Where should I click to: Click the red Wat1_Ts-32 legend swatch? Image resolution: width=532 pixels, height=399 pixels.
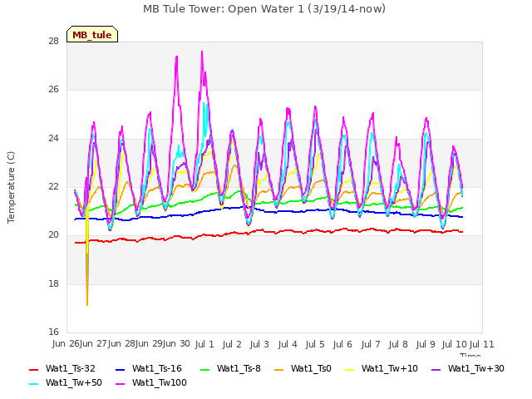click(33, 369)
